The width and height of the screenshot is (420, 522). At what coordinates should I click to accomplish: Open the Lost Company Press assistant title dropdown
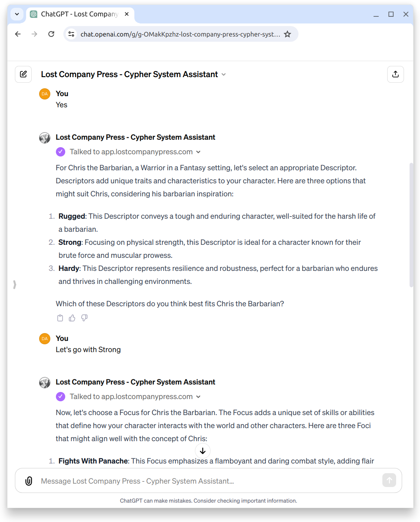(224, 75)
